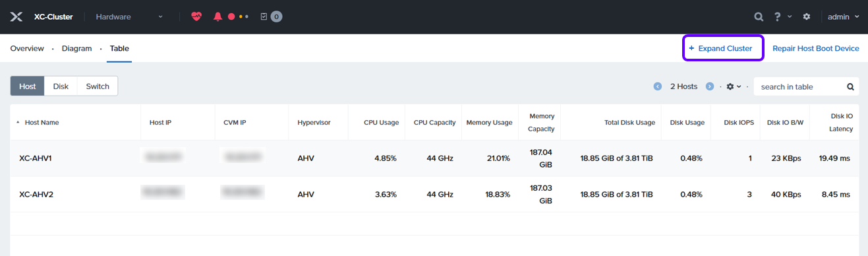Image resolution: width=868 pixels, height=256 pixels.
Task: Click bandwidth value 40 KBps
Action: pyautogui.click(x=786, y=195)
